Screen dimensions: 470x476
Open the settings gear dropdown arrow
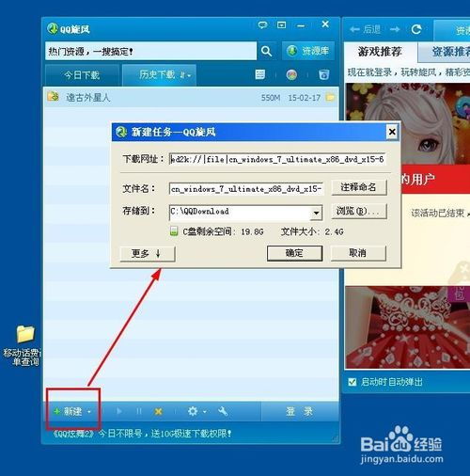(205, 412)
